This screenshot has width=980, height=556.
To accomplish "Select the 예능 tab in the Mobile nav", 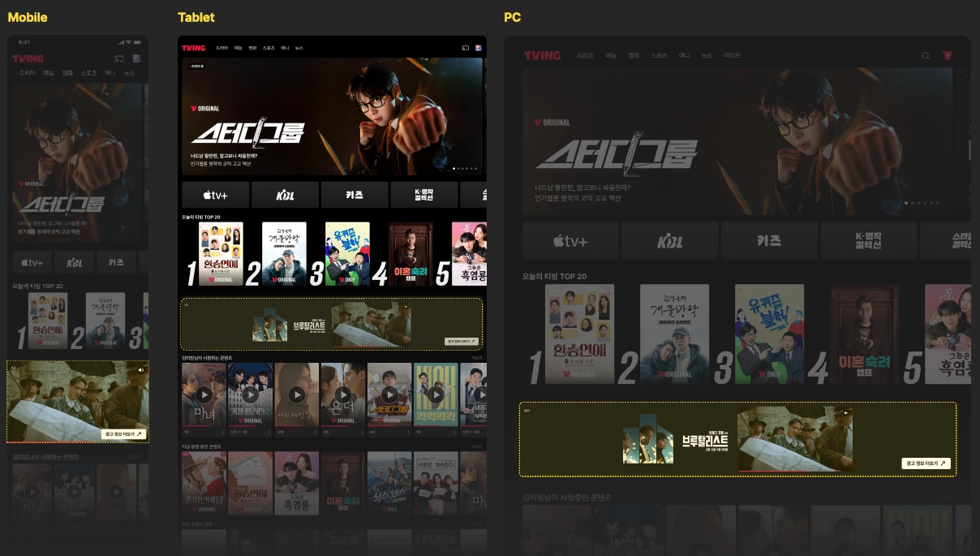I will [49, 73].
